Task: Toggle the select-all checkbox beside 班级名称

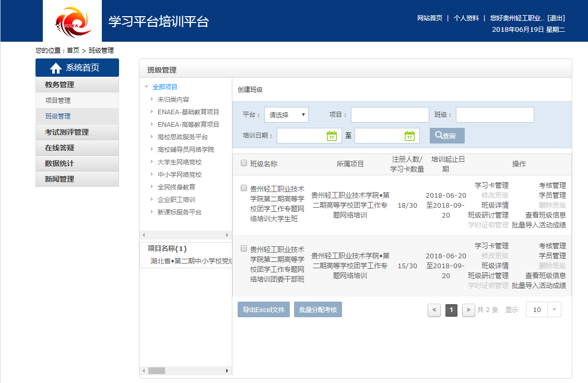Action: [244, 163]
